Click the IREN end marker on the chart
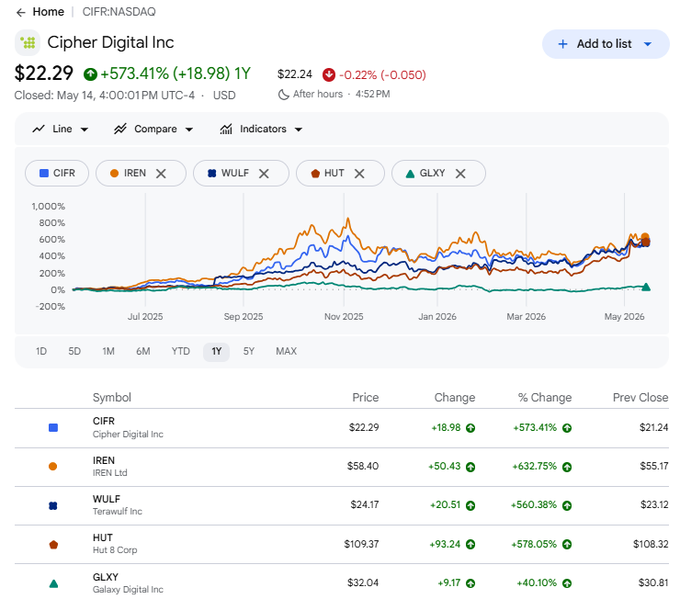 click(x=645, y=237)
